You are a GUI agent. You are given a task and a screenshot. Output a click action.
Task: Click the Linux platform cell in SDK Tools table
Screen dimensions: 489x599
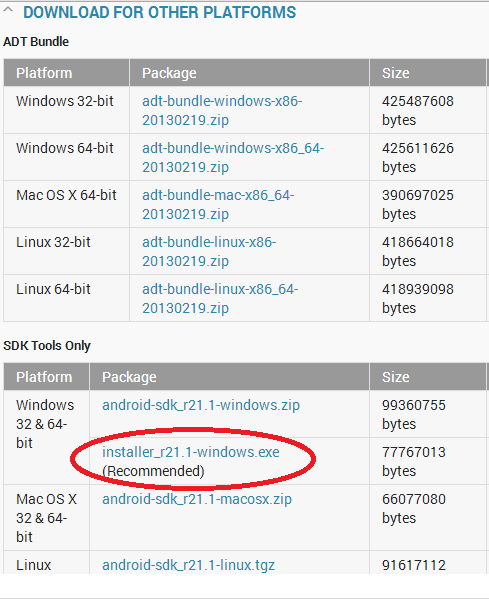point(47,563)
